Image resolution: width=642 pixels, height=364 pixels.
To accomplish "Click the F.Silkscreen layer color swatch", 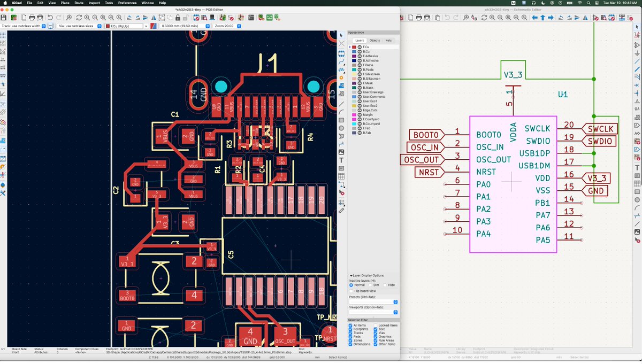I will [354, 74].
